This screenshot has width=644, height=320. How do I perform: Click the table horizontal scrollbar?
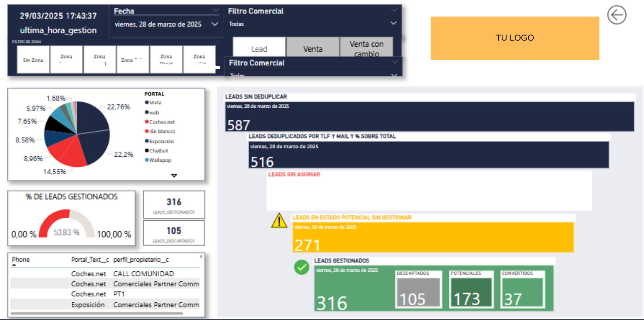(x=97, y=314)
